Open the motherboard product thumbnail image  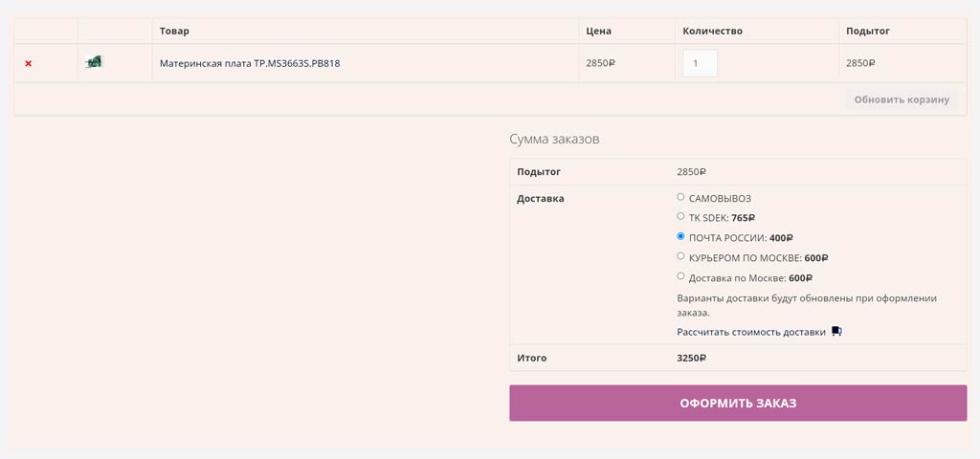[x=94, y=62]
